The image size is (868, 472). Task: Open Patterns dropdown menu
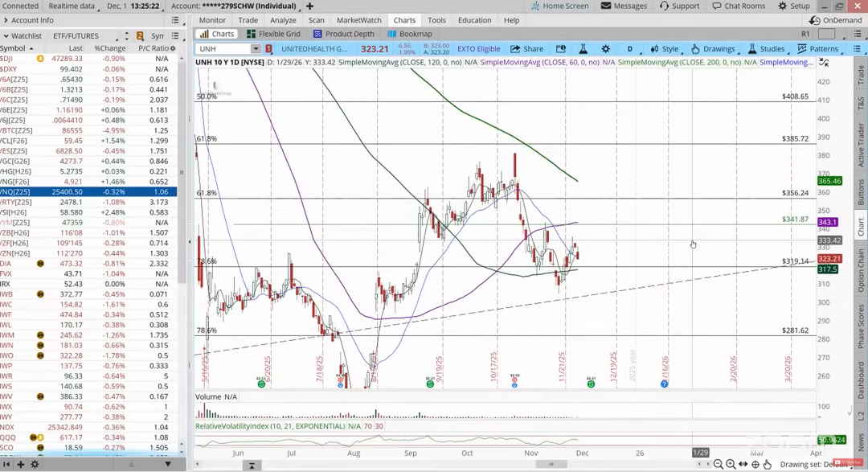point(821,49)
